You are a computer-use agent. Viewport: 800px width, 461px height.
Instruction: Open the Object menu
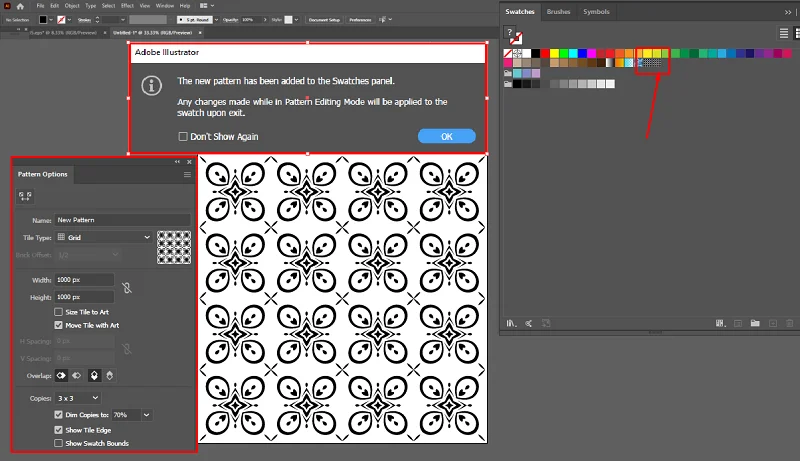[72, 6]
